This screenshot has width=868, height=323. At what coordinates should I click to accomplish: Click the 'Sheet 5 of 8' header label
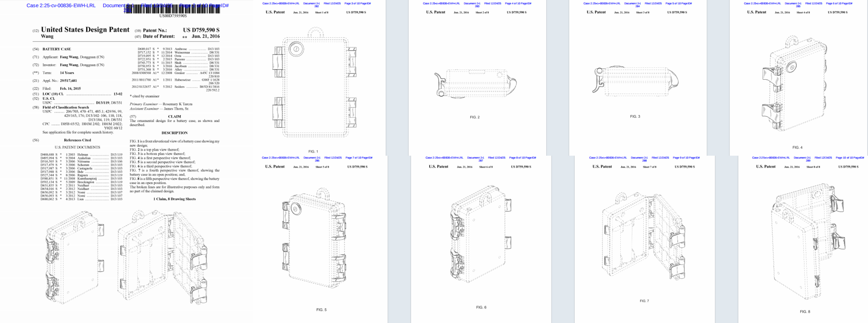pos(322,167)
